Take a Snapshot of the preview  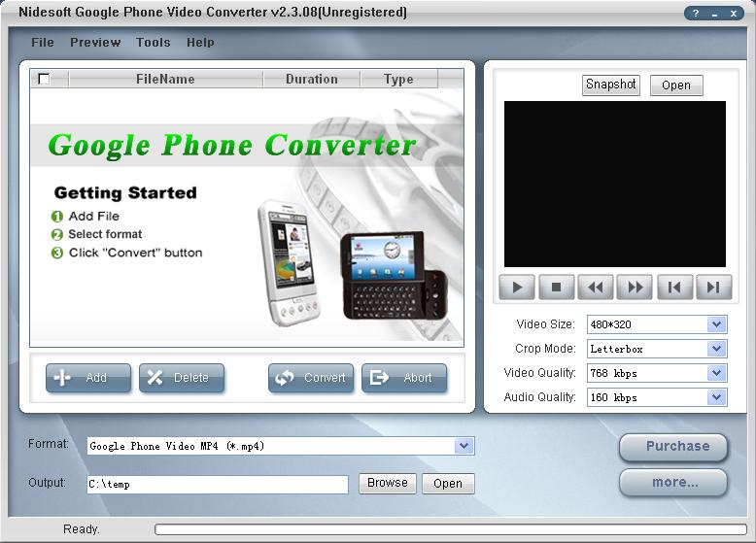pyautogui.click(x=611, y=85)
